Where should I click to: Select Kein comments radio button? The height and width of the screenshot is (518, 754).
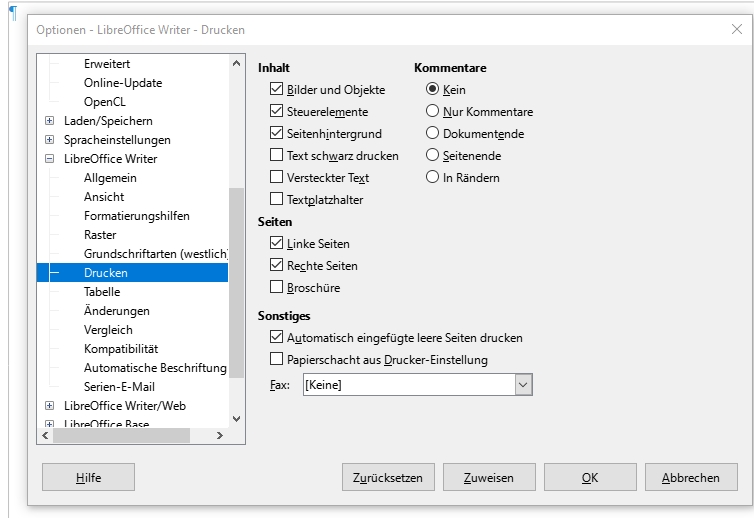point(432,89)
